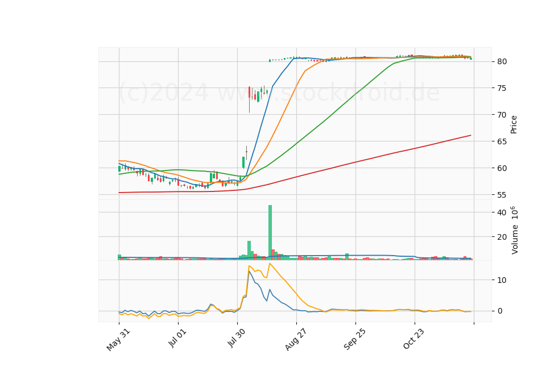Image resolution: width=546 pixels, height=392 pixels.
Task: Click the 'Jul 01' date label
Action: pos(177,337)
